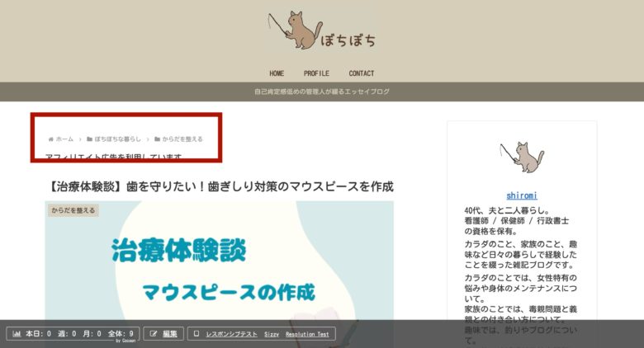
Task: Click the pencil edit icon
Action: 154,334
